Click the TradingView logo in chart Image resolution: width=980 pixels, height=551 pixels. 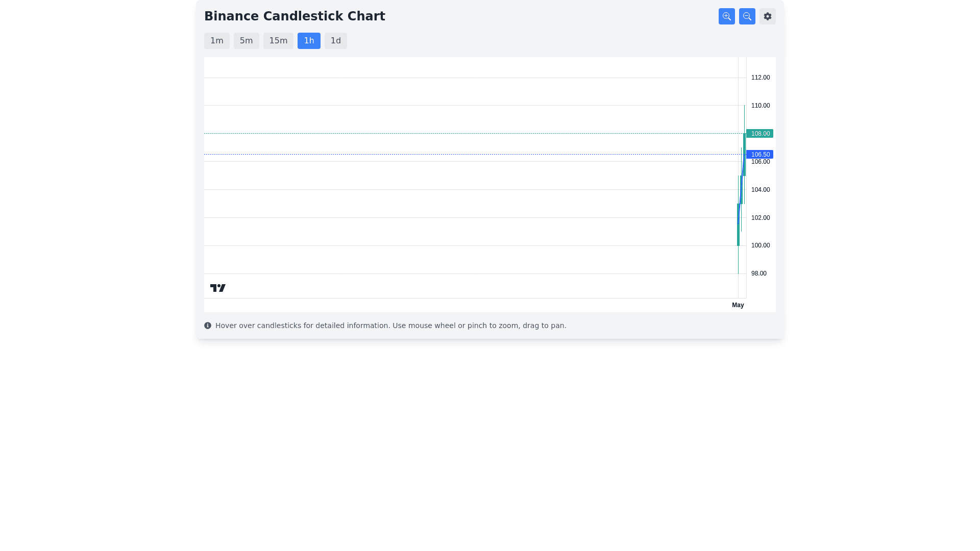point(218,288)
